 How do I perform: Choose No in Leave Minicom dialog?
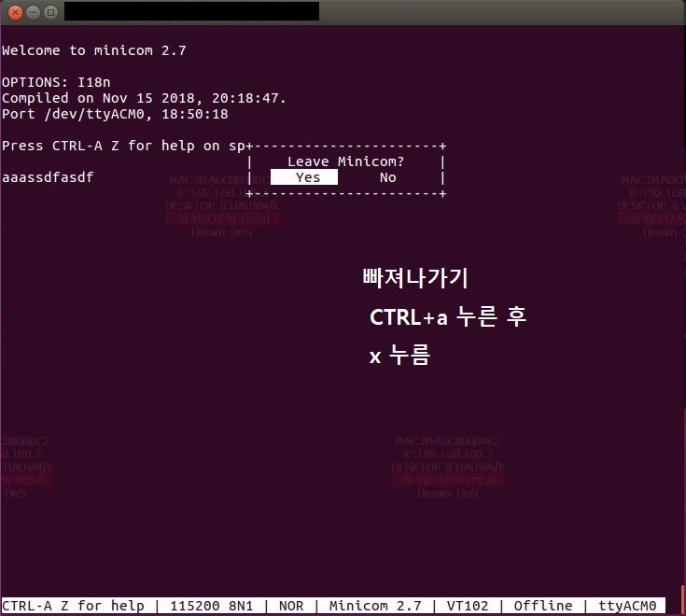click(387, 177)
